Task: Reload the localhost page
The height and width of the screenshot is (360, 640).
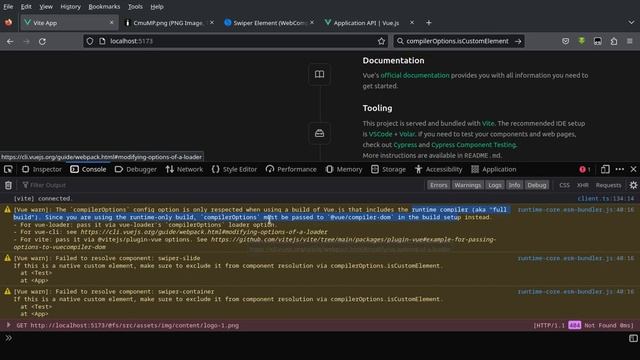Action: [42, 41]
